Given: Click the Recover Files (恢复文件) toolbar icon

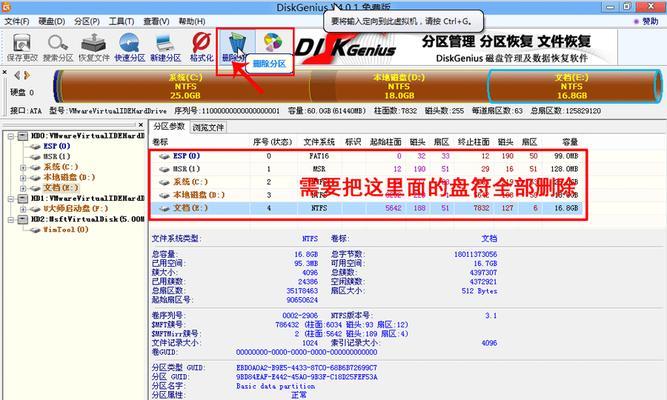Looking at the screenshot, I should 94,48.
